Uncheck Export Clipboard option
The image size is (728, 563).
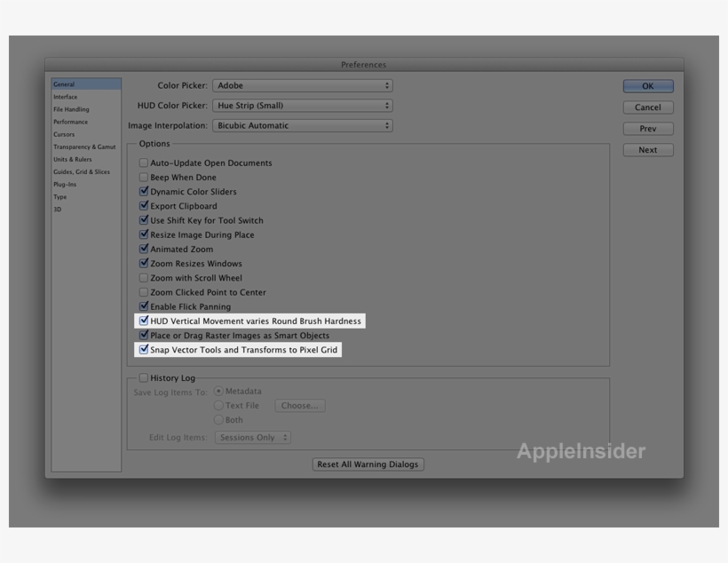144,205
